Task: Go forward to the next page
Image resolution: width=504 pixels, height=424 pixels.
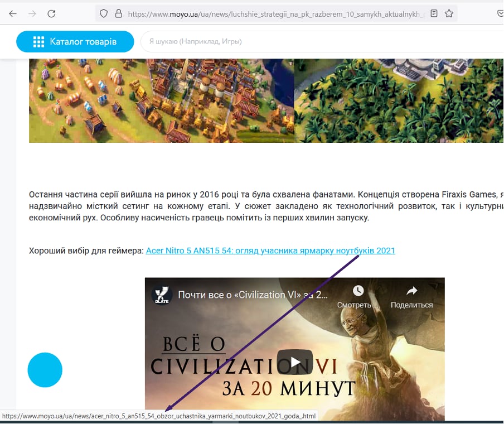Action: [x=32, y=13]
